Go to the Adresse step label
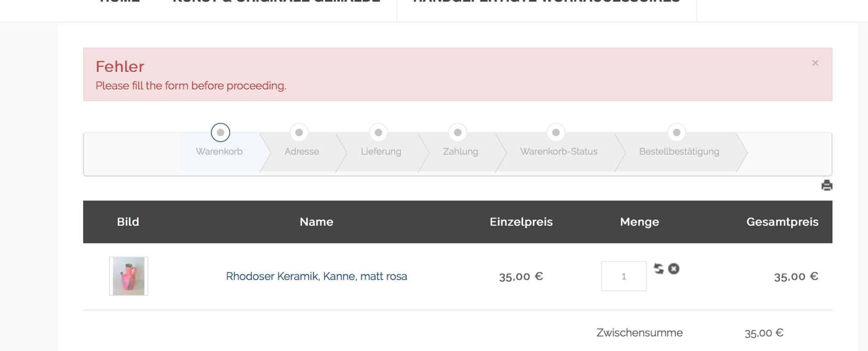This screenshot has height=351, width=868. click(302, 152)
